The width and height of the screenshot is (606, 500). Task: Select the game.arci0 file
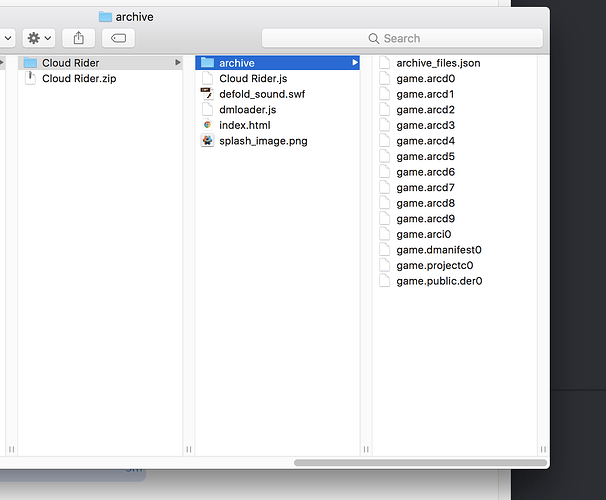423,235
